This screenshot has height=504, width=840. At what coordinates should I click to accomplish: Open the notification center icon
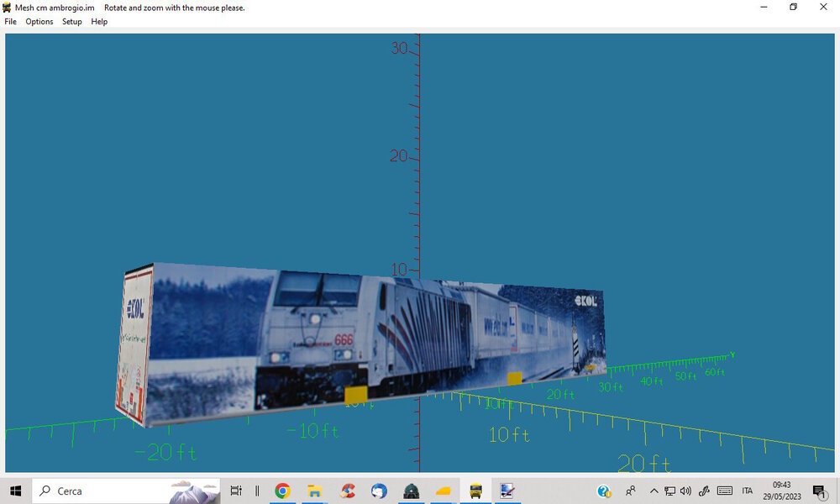818,491
